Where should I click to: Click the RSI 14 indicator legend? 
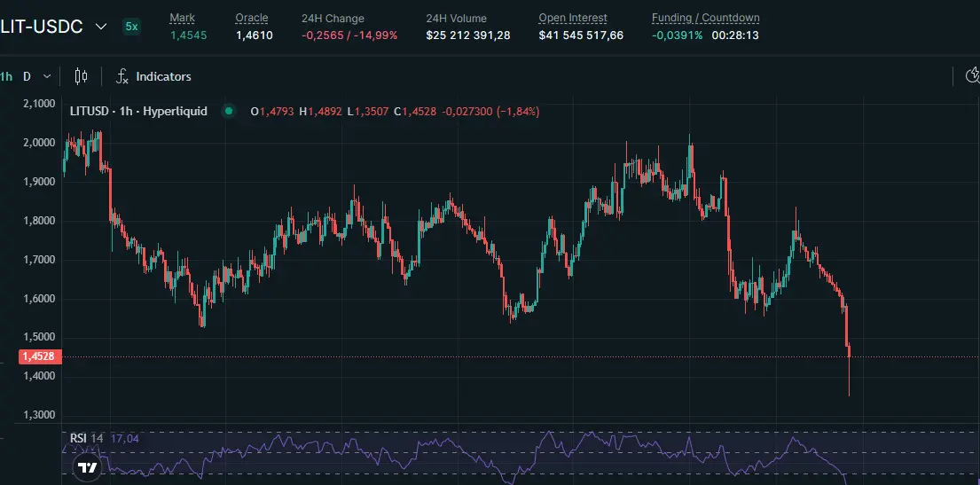(x=86, y=438)
